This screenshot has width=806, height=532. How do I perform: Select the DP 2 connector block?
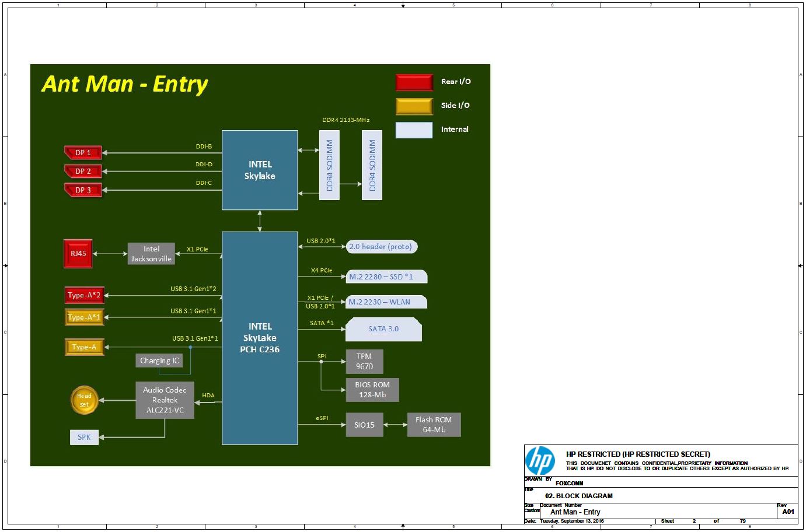pos(83,171)
